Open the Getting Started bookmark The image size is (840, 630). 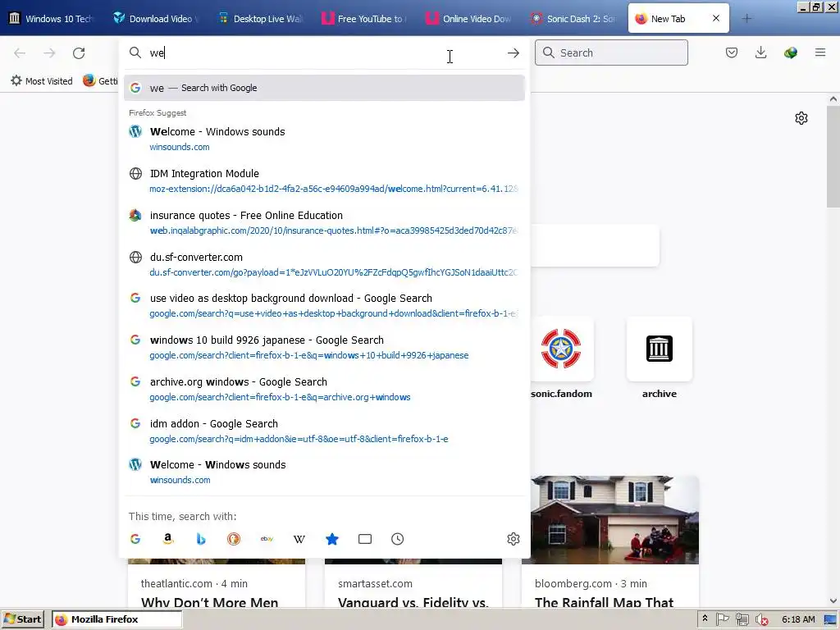pyautogui.click(x=99, y=81)
